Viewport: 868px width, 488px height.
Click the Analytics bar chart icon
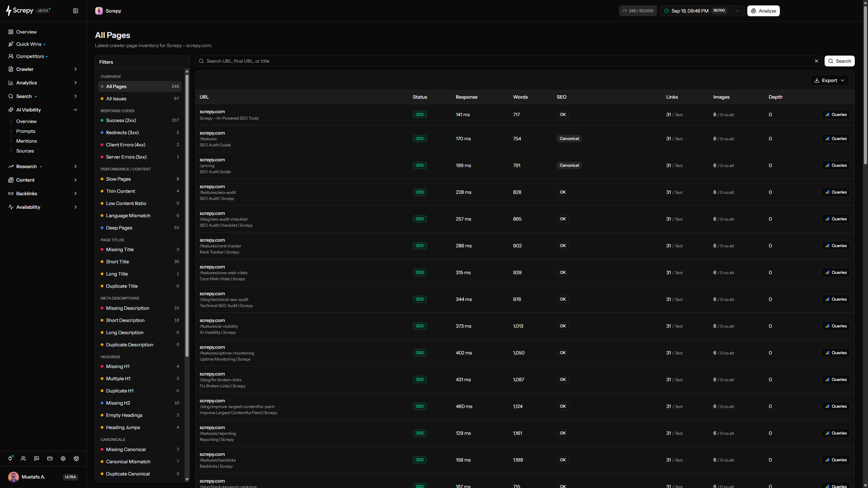click(x=11, y=83)
